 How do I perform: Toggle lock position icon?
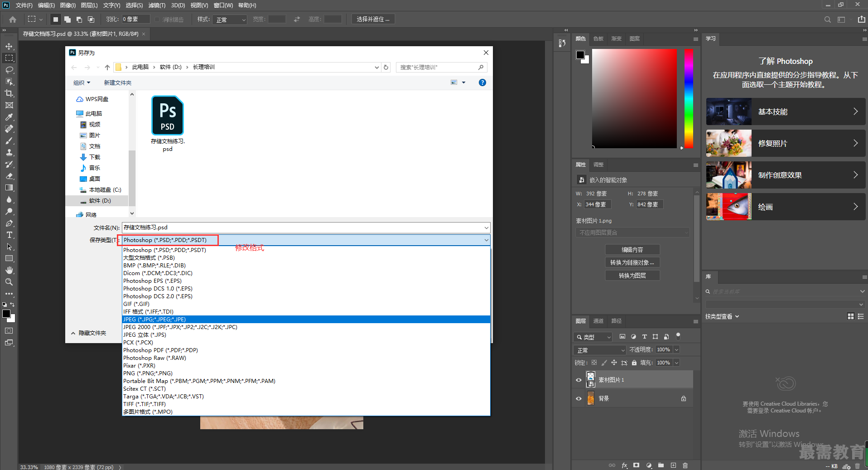(x=614, y=363)
